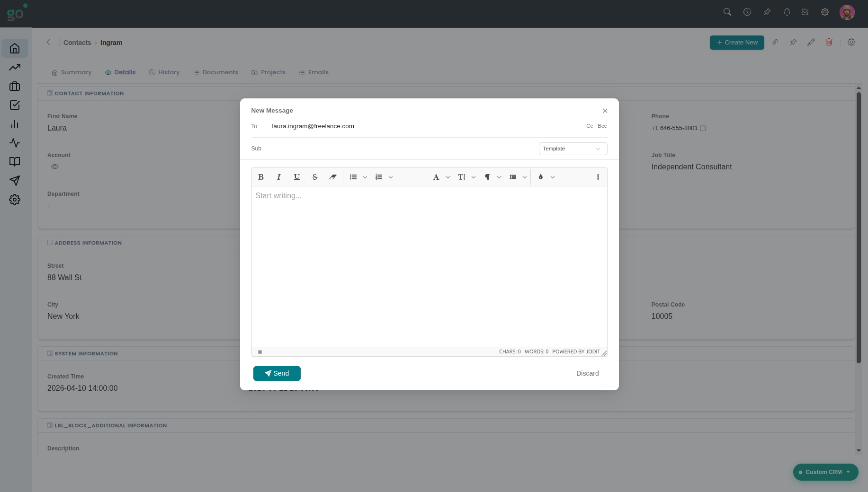This screenshot has height=492, width=868.
Task: Click the To recipient laura.ingram@freelance.com
Action: [x=313, y=126]
